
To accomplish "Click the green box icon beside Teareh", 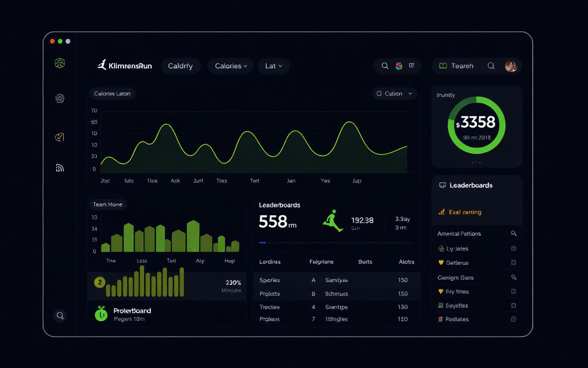I will (x=443, y=66).
